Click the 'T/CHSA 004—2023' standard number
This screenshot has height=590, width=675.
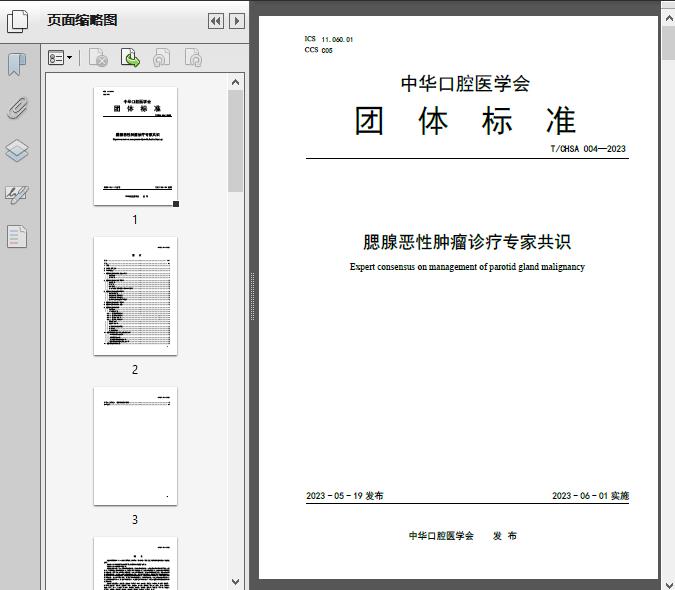(588, 149)
